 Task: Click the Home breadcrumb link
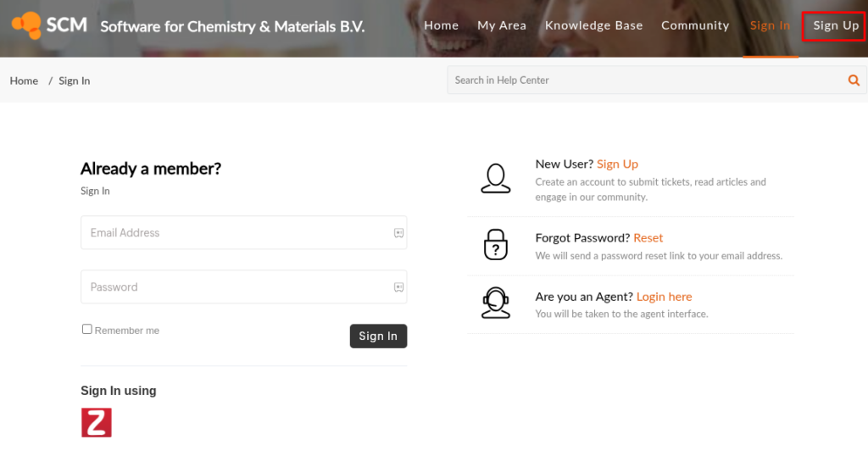(x=24, y=81)
